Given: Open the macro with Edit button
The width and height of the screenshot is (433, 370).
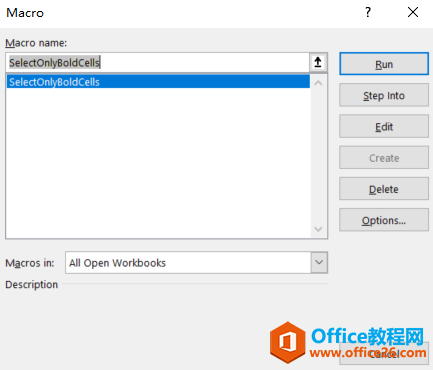Looking at the screenshot, I should coord(384,126).
